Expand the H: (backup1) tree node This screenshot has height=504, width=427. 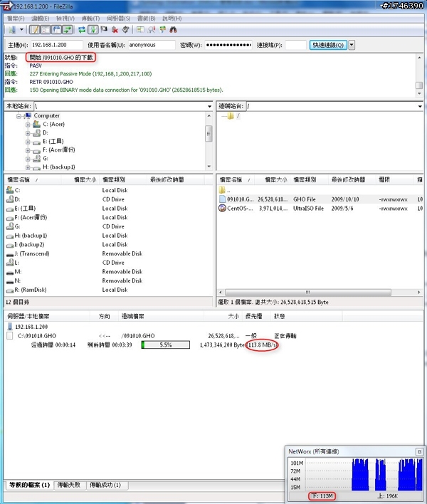coord(28,167)
